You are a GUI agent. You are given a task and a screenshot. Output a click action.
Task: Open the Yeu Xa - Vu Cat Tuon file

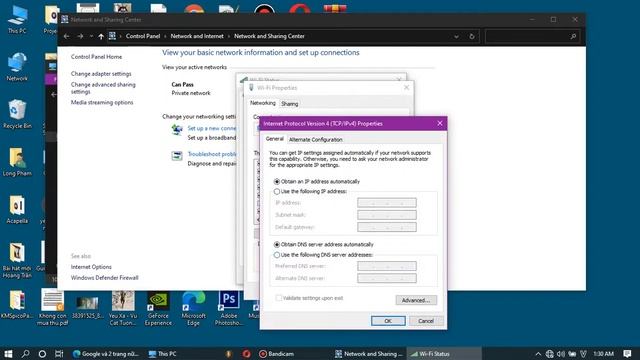coord(123,308)
